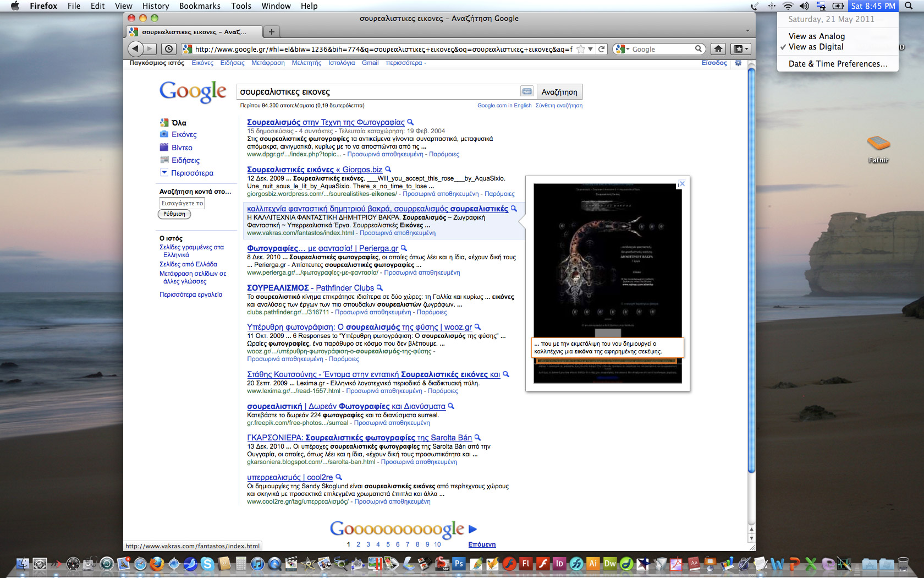Open the Apple menu

click(15, 6)
